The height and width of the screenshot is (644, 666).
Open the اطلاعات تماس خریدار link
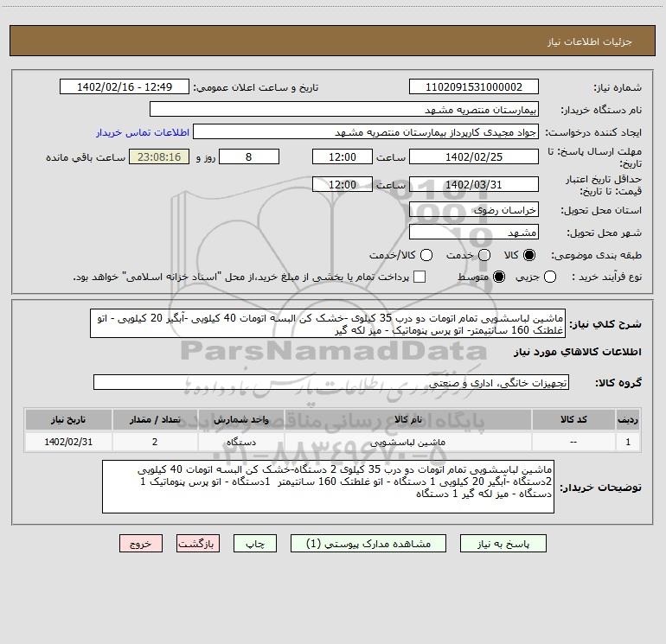point(143,132)
